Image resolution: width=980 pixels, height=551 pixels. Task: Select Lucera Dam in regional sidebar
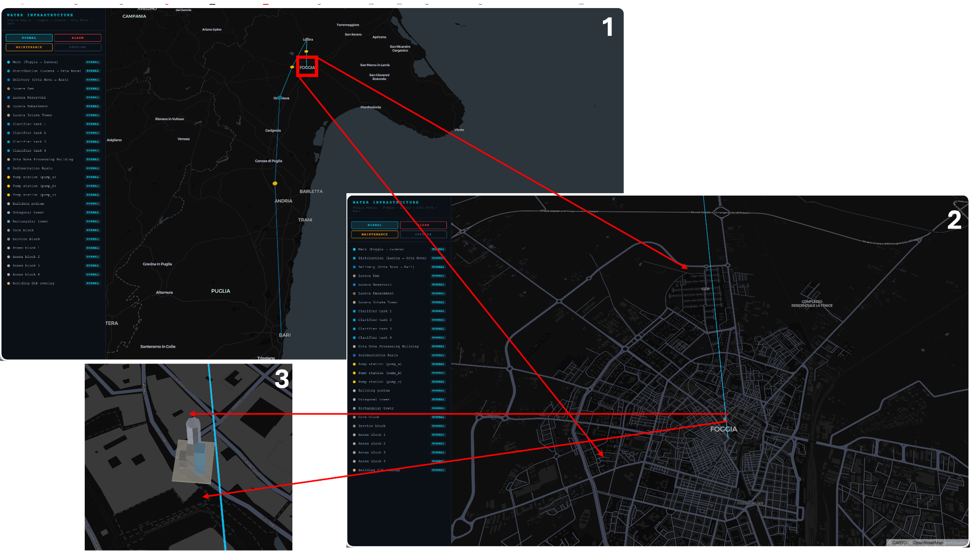pyautogui.click(x=53, y=88)
